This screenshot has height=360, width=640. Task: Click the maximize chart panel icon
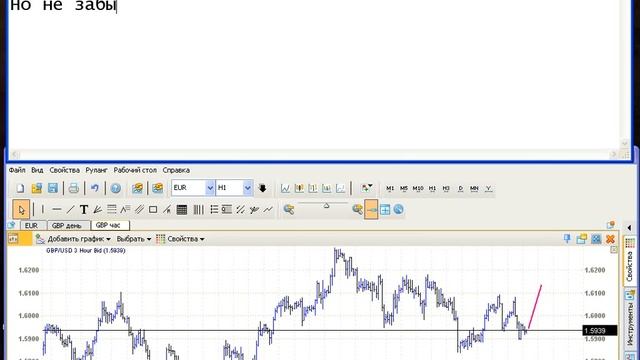coord(596,239)
